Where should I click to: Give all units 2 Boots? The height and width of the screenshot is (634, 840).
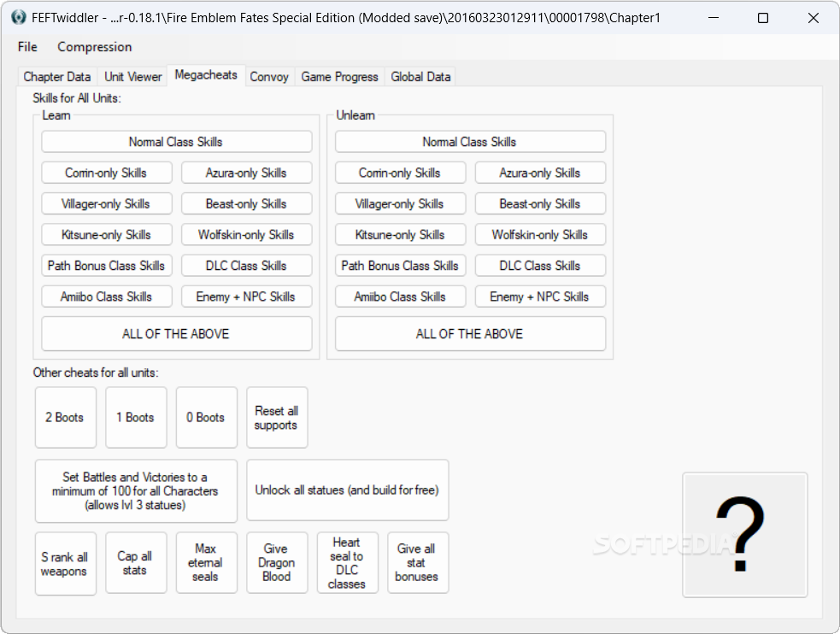pyautogui.click(x=65, y=418)
